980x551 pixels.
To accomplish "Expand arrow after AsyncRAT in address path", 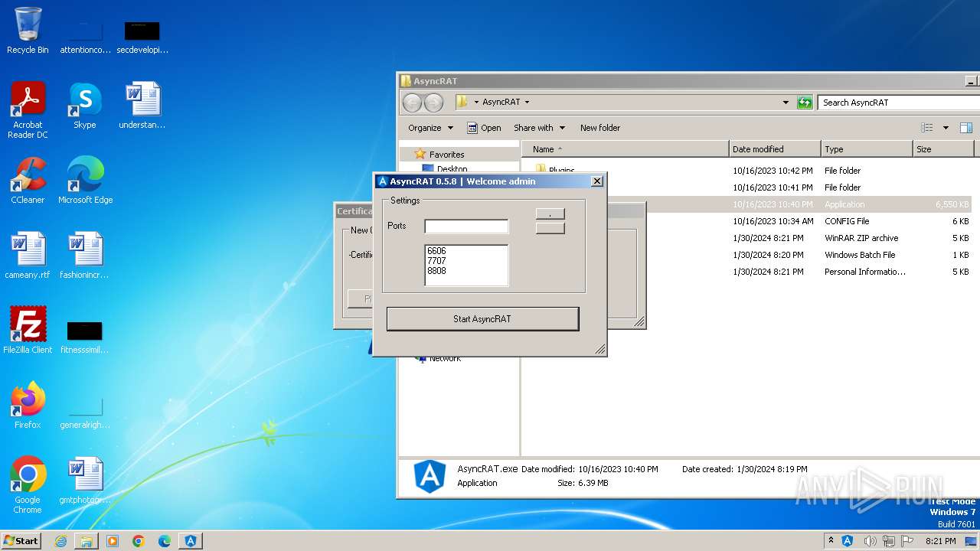I will point(527,102).
